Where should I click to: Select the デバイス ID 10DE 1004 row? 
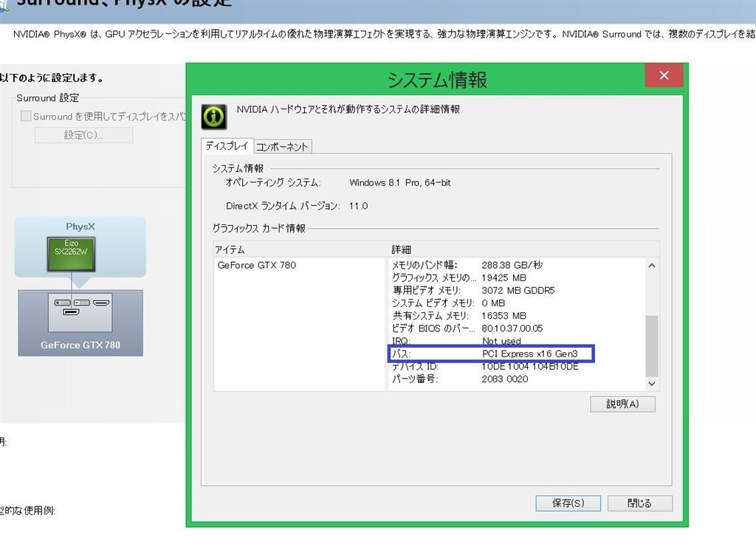[x=516, y=366]
